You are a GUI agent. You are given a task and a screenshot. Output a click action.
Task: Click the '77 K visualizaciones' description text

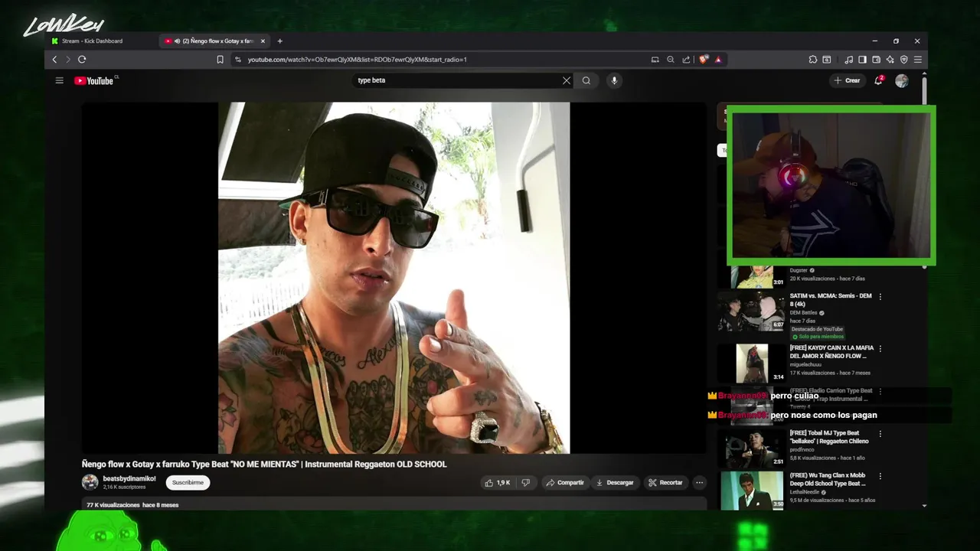click(x=113, y=505)
